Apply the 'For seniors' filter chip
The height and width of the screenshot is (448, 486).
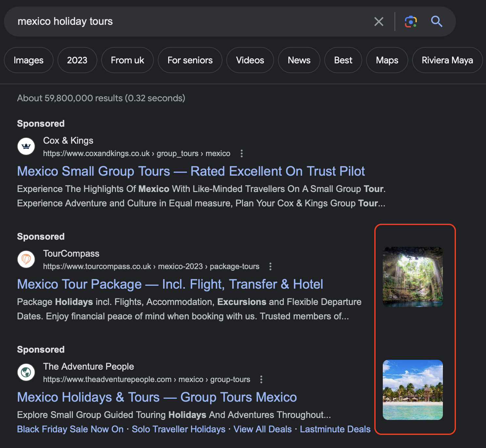coord(190,60)
